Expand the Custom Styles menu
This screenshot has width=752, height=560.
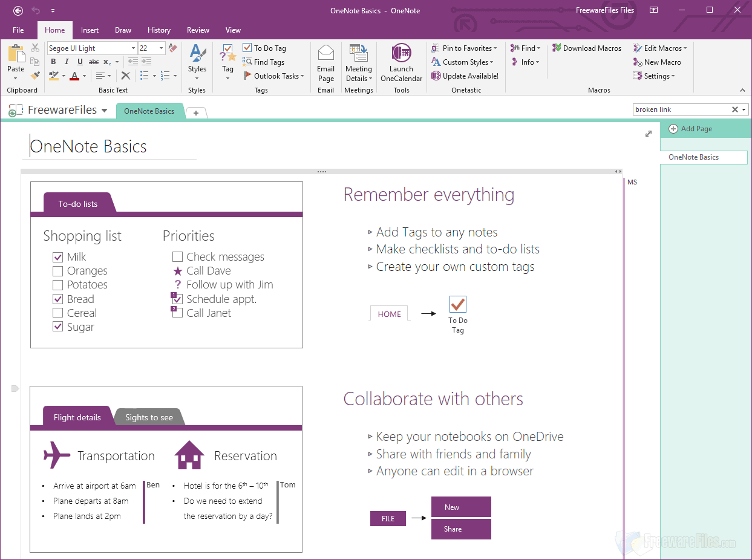point(464,62)
